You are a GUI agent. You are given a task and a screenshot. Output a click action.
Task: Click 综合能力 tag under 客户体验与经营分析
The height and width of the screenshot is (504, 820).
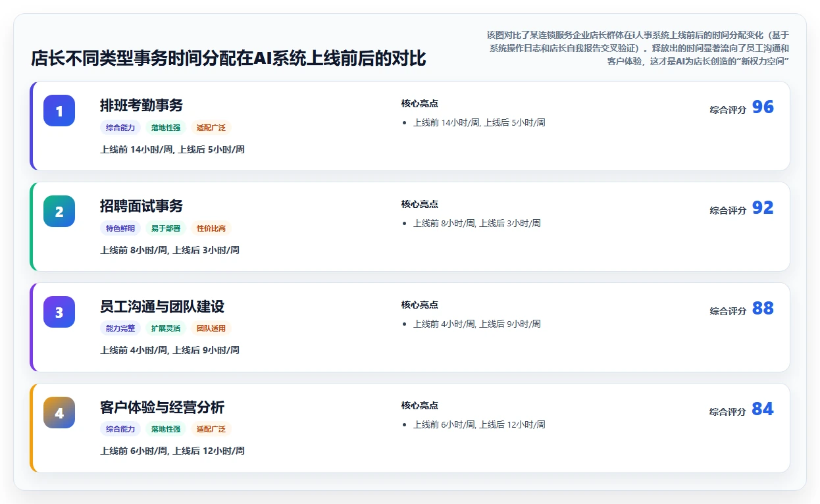tap(120, 429)
